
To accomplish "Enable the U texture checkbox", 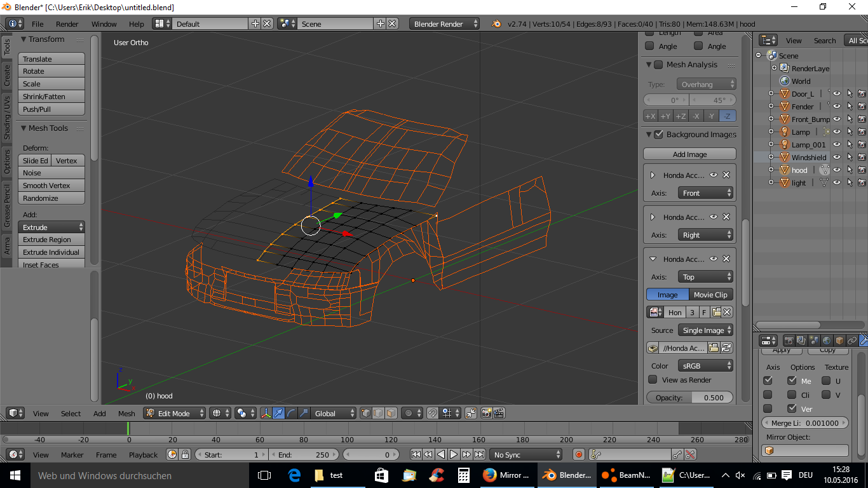I will (826, 381).
